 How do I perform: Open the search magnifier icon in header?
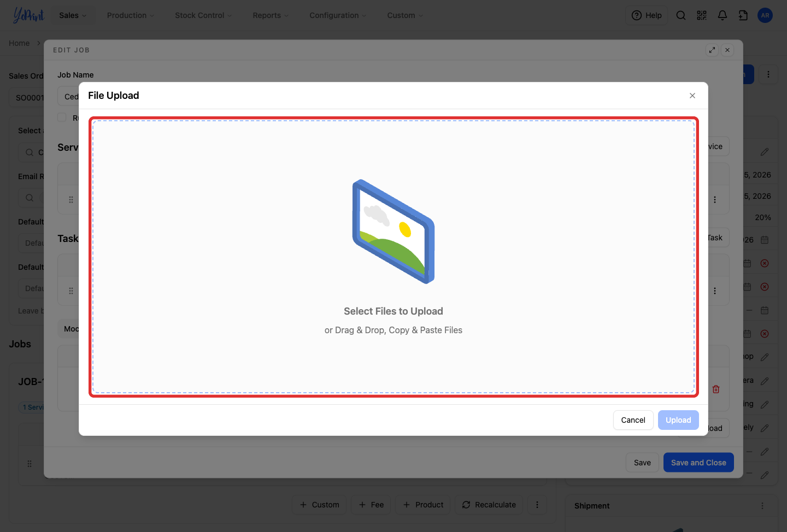coord(681,15)
